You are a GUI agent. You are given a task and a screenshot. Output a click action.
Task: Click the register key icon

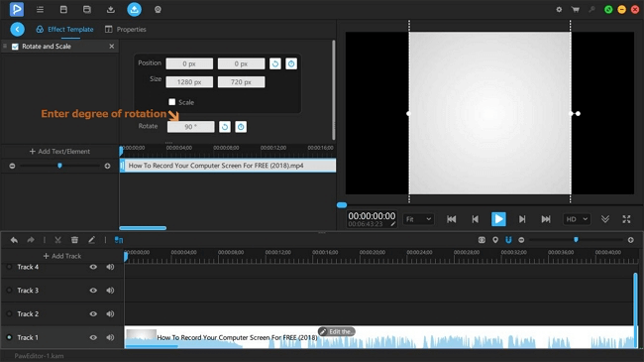pyautogui.click(x=591, y=10)
